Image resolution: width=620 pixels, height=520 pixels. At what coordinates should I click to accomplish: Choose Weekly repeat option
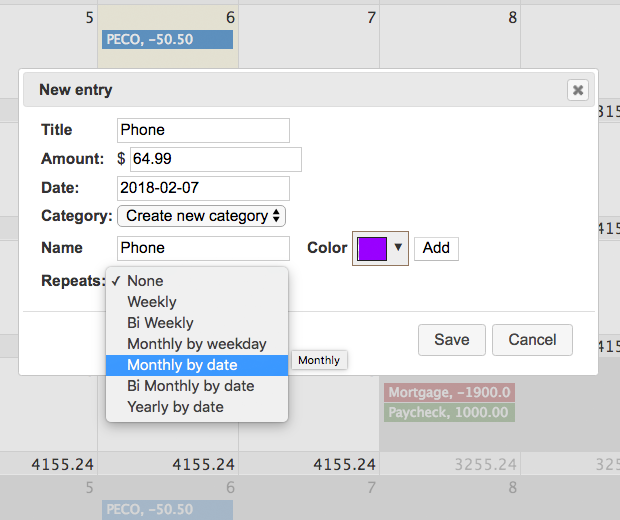(151, 302)
